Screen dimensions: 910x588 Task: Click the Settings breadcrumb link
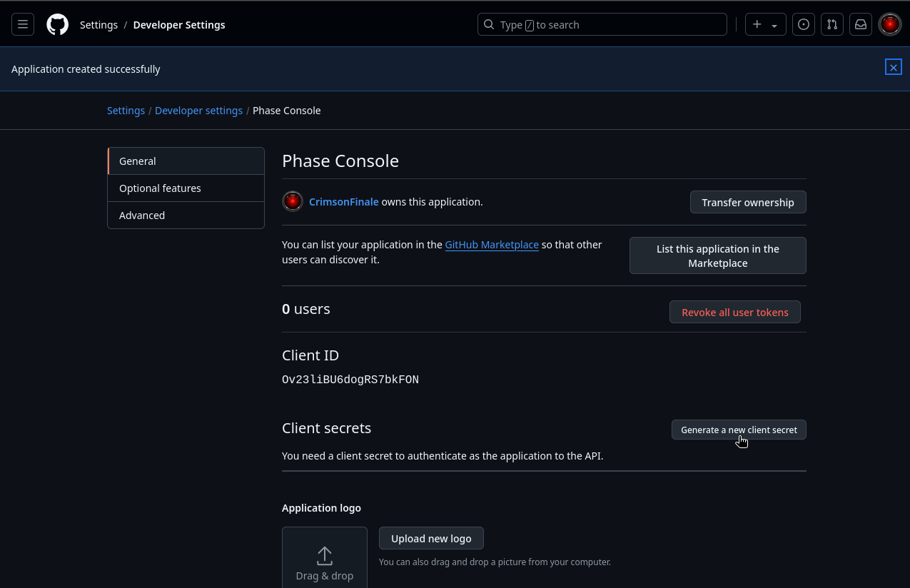(126, 111)
